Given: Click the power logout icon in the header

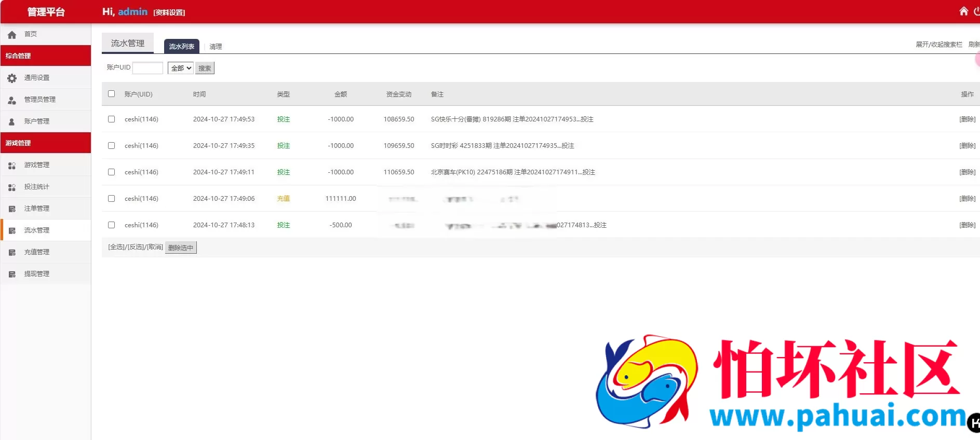Looking at the screenshot, I should [976, 11].
